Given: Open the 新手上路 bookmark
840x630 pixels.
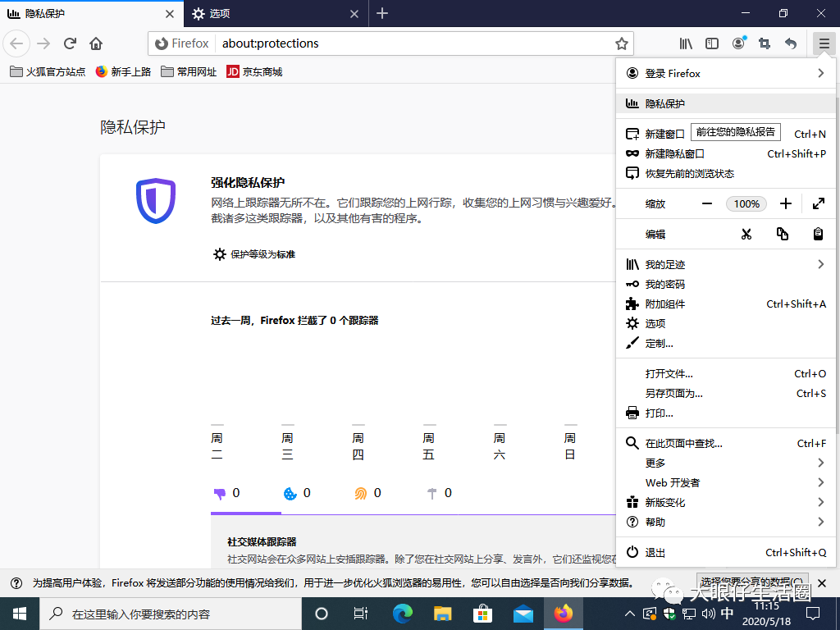Looking at the screenshot, I should point(123,72).
